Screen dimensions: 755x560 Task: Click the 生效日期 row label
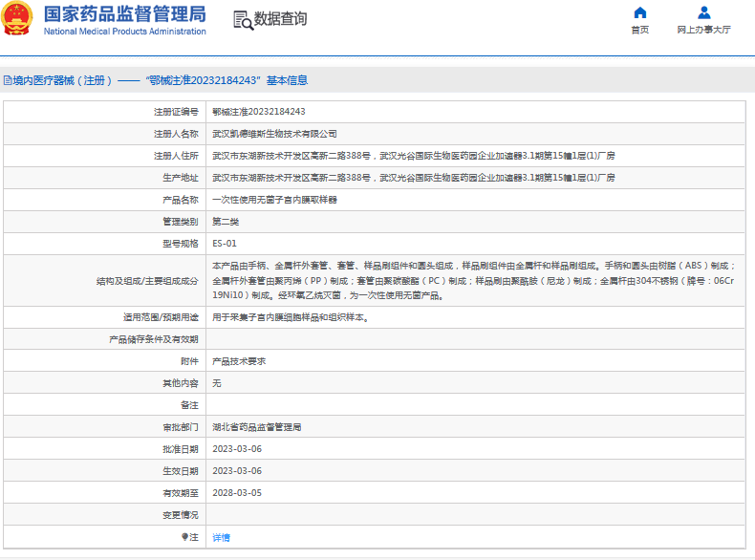coord(180,471)
